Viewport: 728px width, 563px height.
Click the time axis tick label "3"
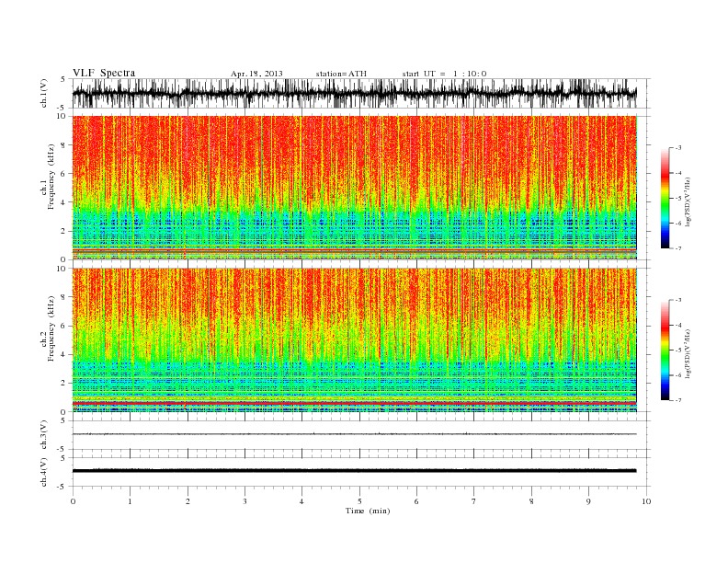pos(245,501)
